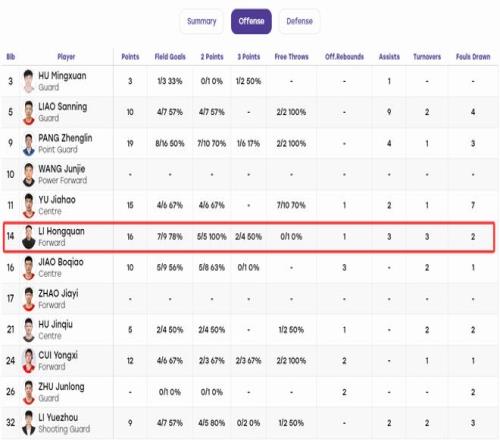Click JIAO Boqiao's player photo
The image size is (500, 440).
pyautogui.click(x=29, y=268)
